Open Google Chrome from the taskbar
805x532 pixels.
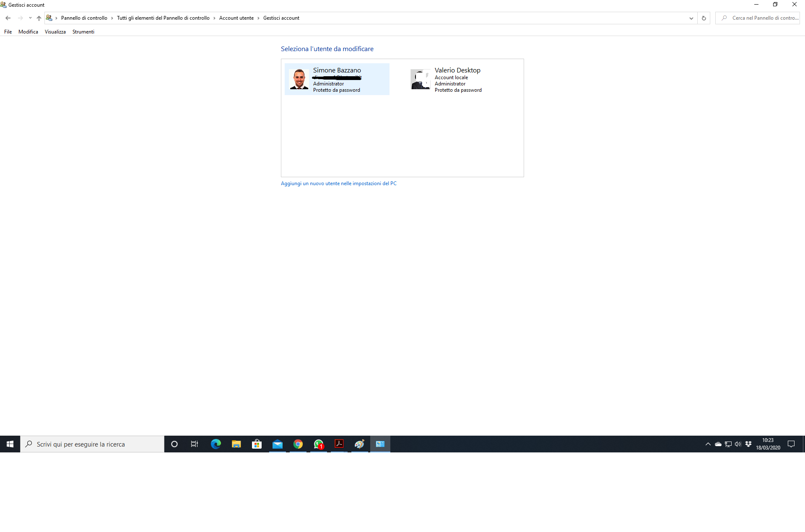click(x=298, y=444)
